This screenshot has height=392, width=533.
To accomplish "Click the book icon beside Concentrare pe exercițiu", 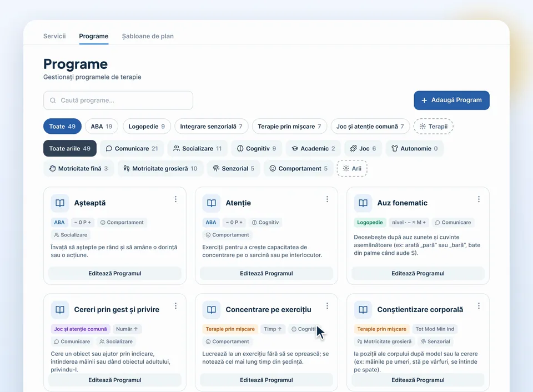I will point(212,310).
